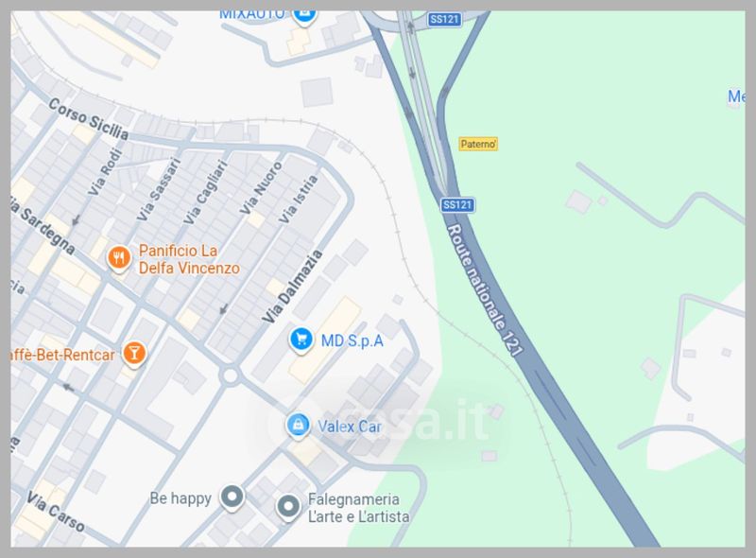Image resolution: width=756 pixels, height=558 pixels.
Task: Click the Via Carso street label
Action: click(56, 512)
